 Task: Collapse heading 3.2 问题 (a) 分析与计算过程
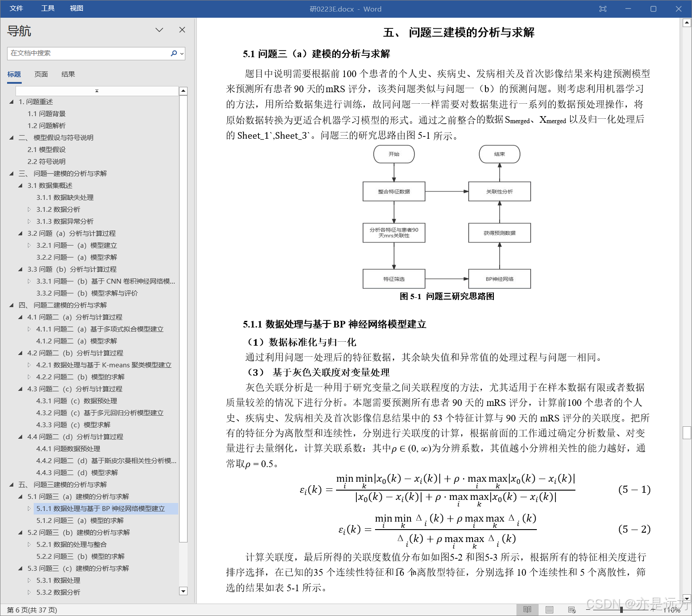point(20,234)
